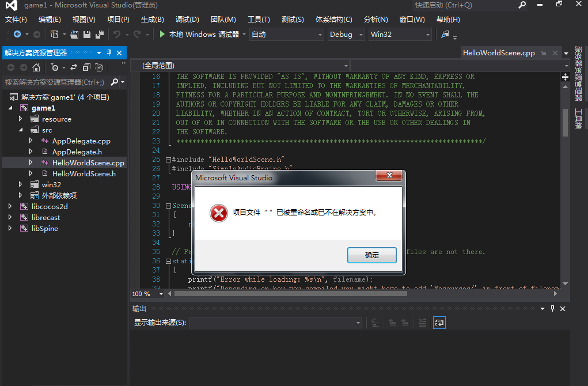The width and height of the screenshot is (588, 386).
Task: Click the new project toolbar icon
Action: click(55, 35)
